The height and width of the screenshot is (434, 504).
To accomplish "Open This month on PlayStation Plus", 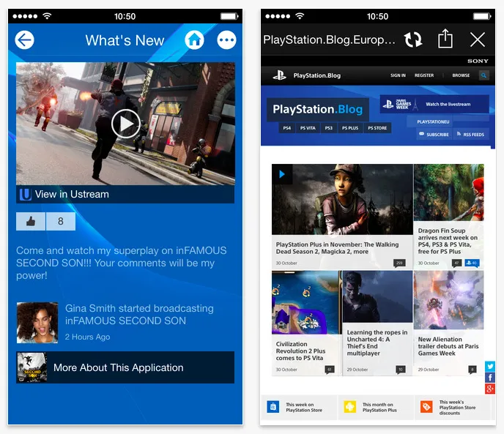I will coord(376,408).
